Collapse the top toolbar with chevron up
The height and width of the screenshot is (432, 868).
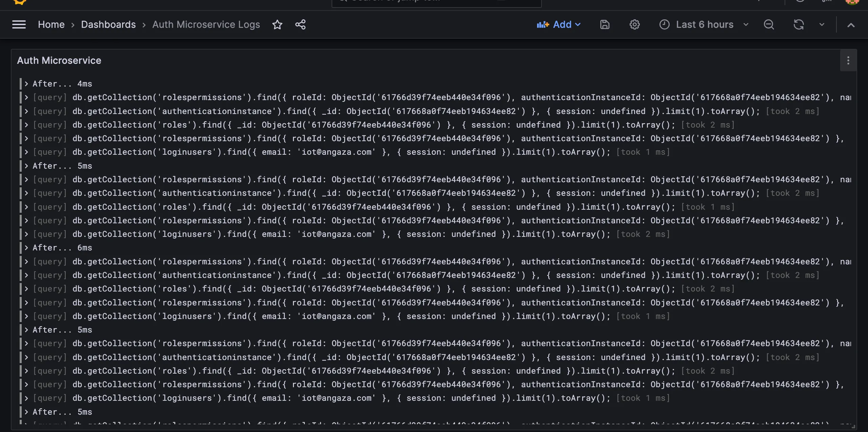851,25
